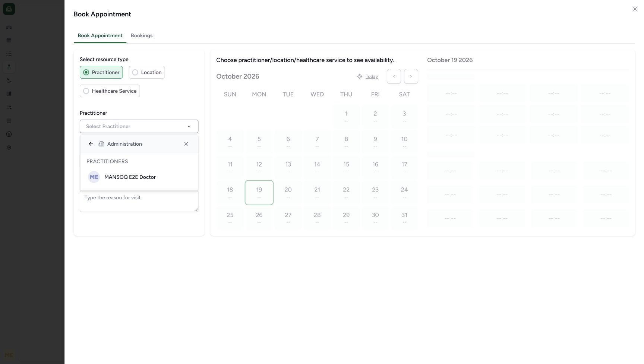The width and height of the screenshot is (644, 364).
Task: Advance to the next month
Action: (x=411, y=76)
